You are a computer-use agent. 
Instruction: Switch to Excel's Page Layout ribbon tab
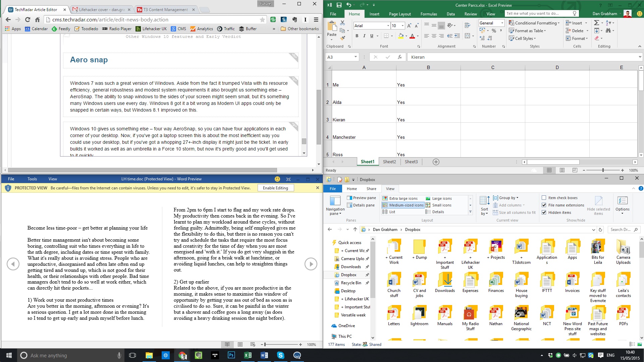point(399,14)
